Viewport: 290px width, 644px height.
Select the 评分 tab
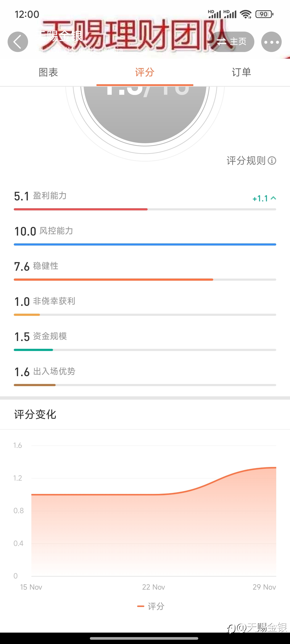145,72
